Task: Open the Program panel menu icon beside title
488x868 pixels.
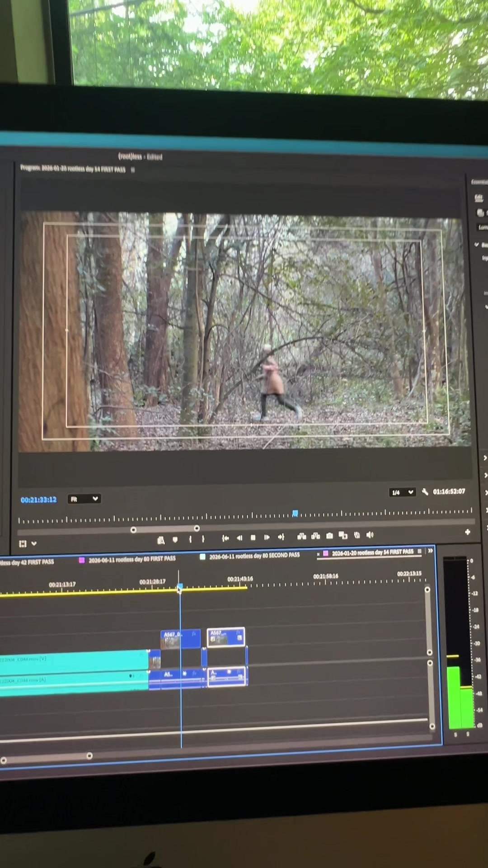Action: pyautogui.click(x=133, y=170)
